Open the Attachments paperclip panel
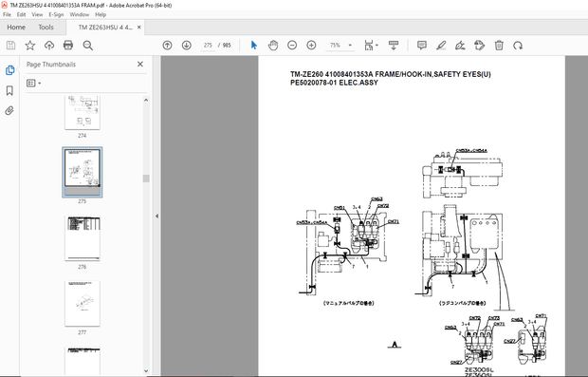 (9, 110)
